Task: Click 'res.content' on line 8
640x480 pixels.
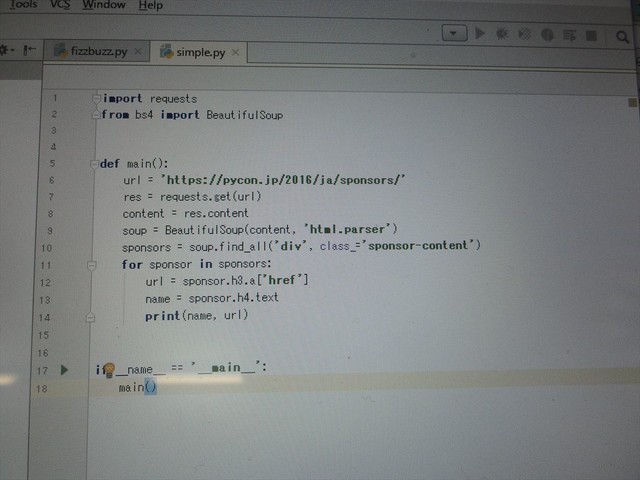Action: [216, 213]
